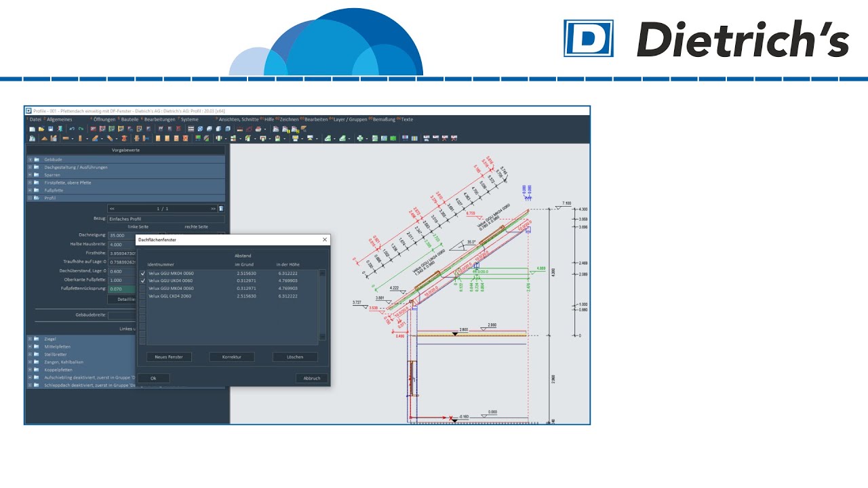868x488 pixels.
Task: Open the Bearbeitungen menu
Action: coord(159,119)
